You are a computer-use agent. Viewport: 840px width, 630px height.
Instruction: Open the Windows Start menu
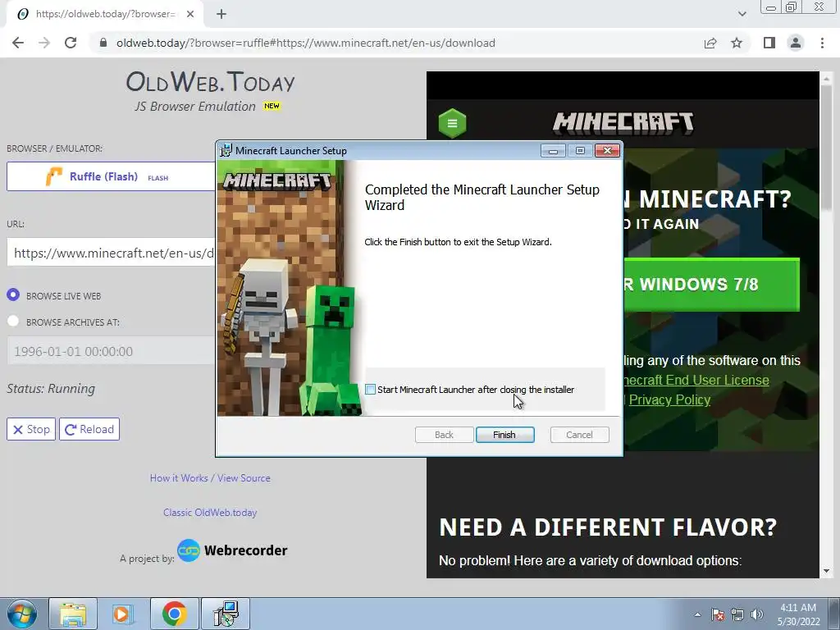pos(22,614)
